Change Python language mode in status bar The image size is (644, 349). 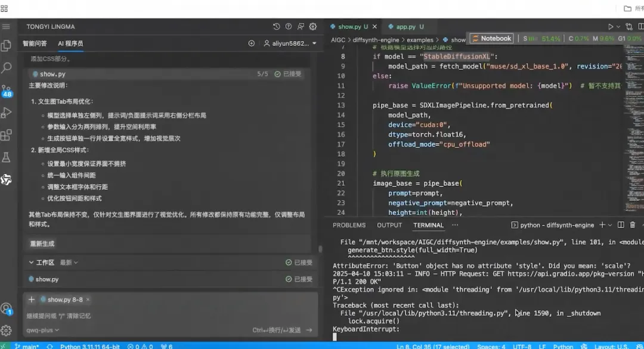[x=563, y=346]
